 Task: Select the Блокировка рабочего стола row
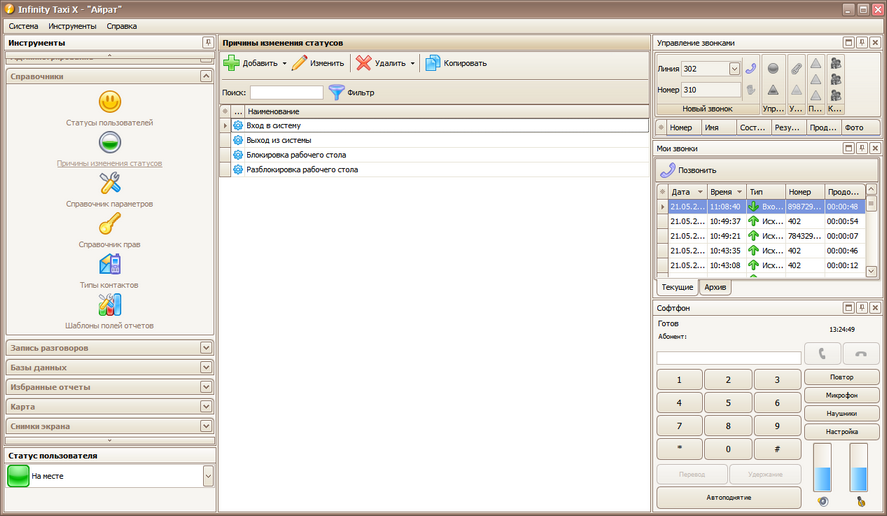tap(434, 154)
